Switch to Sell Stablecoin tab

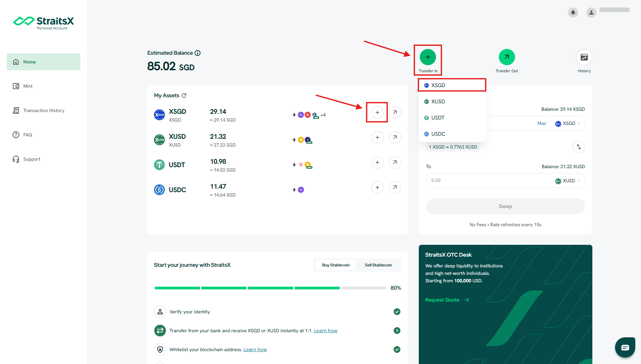378,265
